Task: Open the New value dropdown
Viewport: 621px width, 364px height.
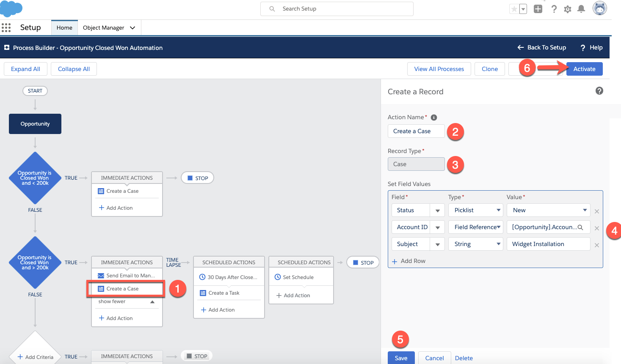Action: [x=548, y=210]
